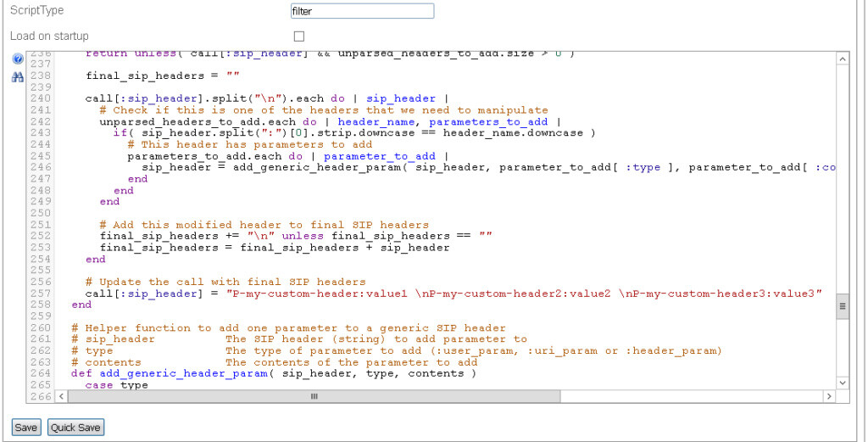Click comment '# Add this modified header to final SIP headers'
This screenshot has width=868, height=442.
[264, 225]
